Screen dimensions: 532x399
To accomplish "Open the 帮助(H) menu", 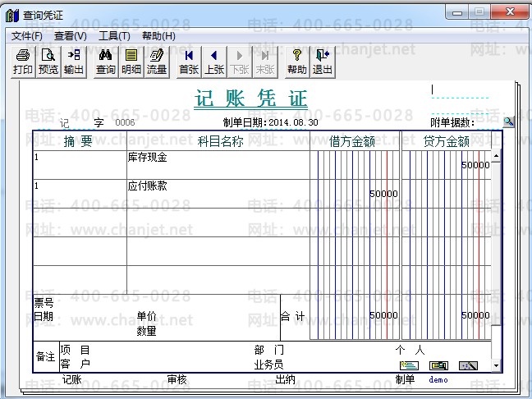I will coord(158,36).
